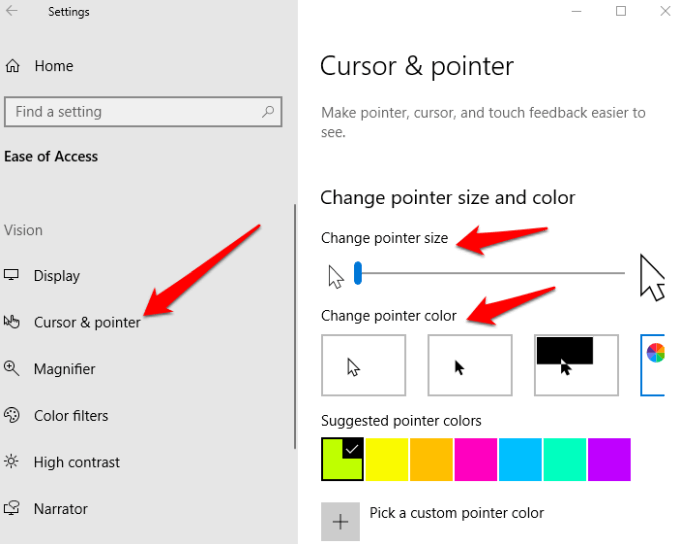This screenshot has height=544, width=680.
Task: Pick the magenta pointer color swatch
Action: (x=476, y=459)
